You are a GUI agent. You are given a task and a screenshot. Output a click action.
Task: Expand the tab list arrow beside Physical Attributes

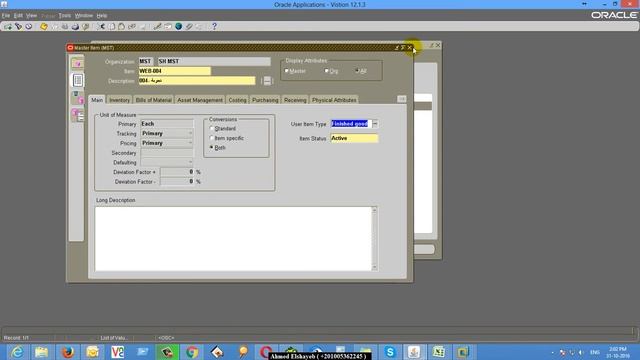point(402,99)
